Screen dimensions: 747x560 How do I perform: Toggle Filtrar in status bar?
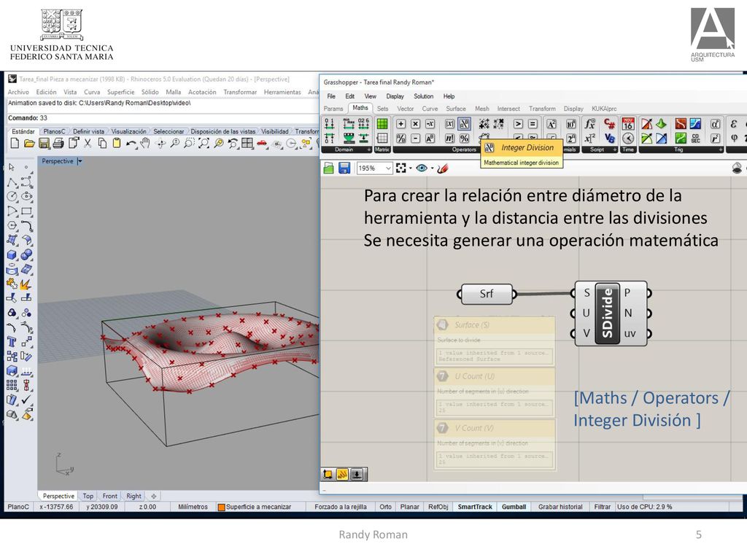602,507
